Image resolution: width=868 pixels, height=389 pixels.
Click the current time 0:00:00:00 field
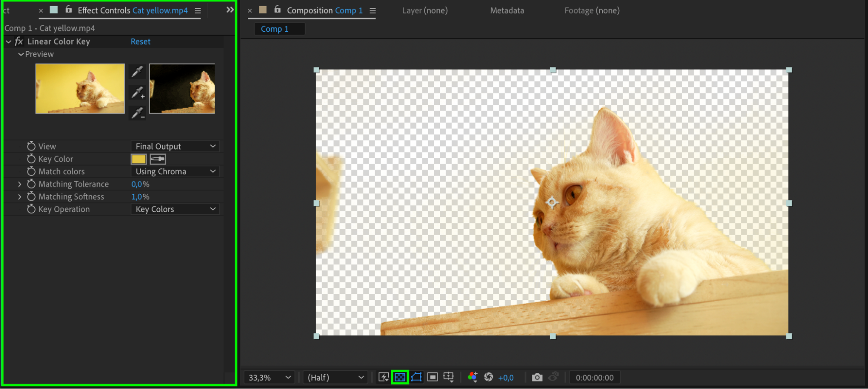(x=594, y=378)
